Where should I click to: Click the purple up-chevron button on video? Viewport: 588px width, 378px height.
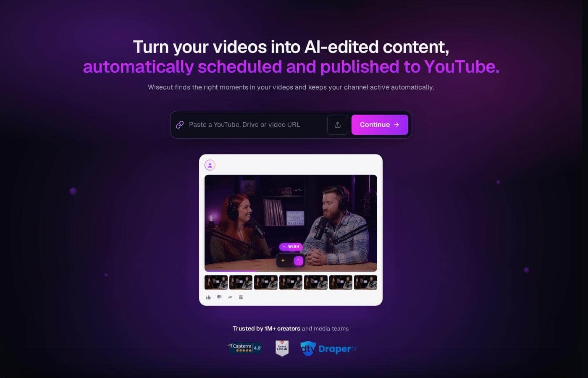tap(298, 260)
